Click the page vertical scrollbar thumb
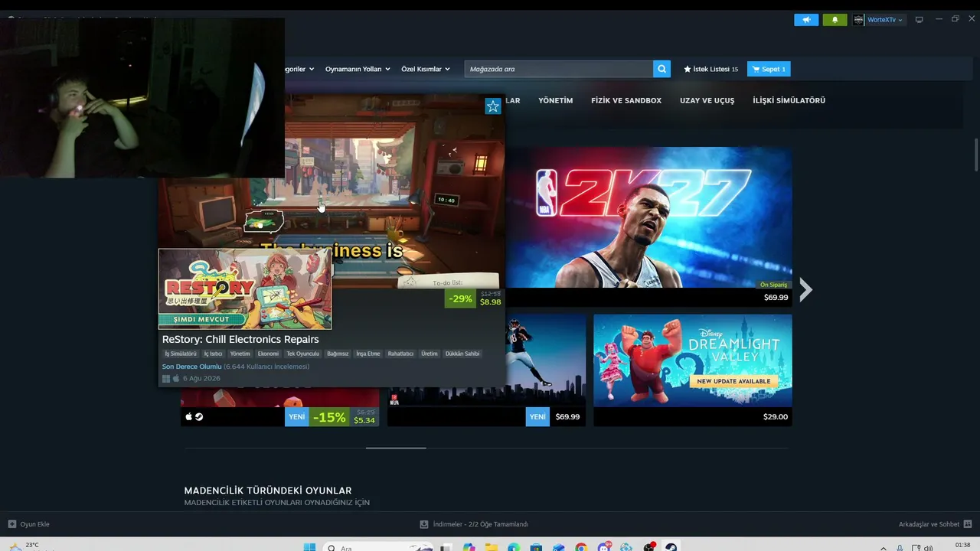 click(976, 155)
